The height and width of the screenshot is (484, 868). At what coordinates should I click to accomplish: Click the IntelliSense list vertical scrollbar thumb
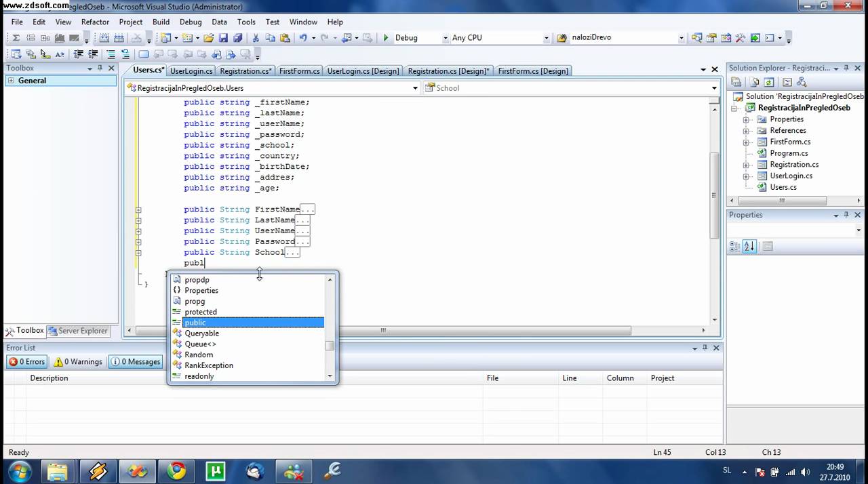(x=330, y=346)
